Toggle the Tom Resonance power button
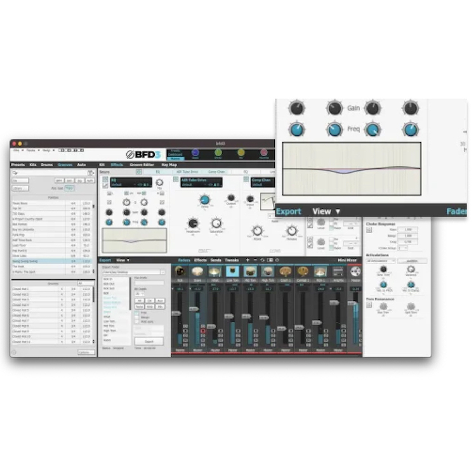Screen dimensions: 476x476 (369, 305)
